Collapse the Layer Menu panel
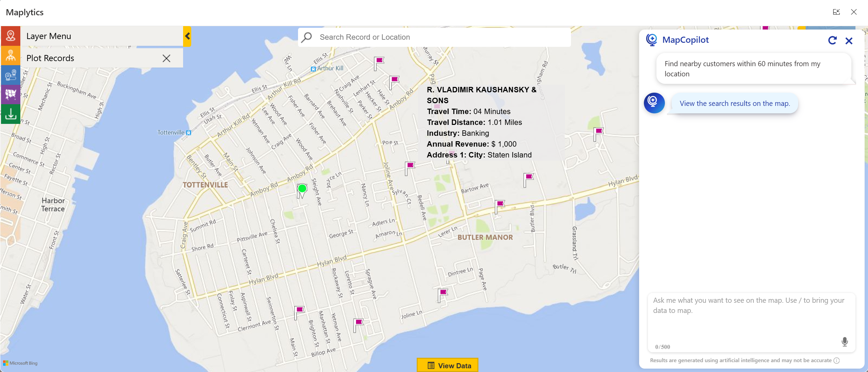This screenshot has width=868, height=372. pos(187,36)
